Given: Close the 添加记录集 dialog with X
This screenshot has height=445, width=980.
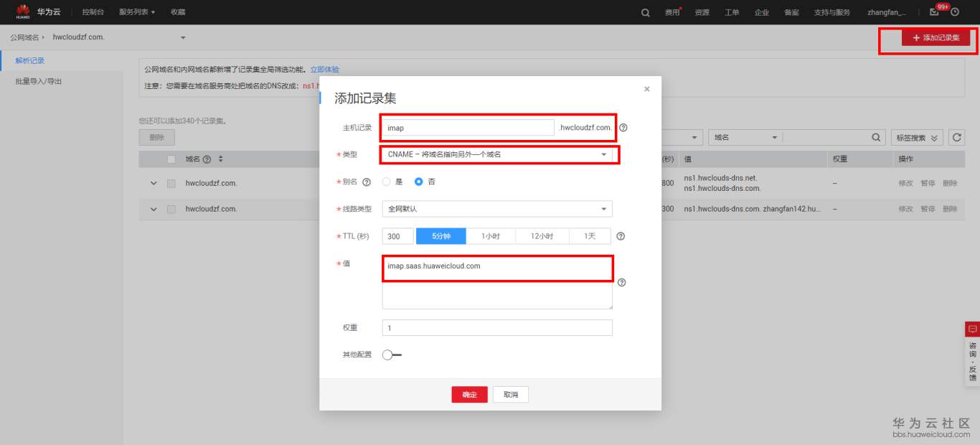Looking at the screenshot, I should [646, 89].
